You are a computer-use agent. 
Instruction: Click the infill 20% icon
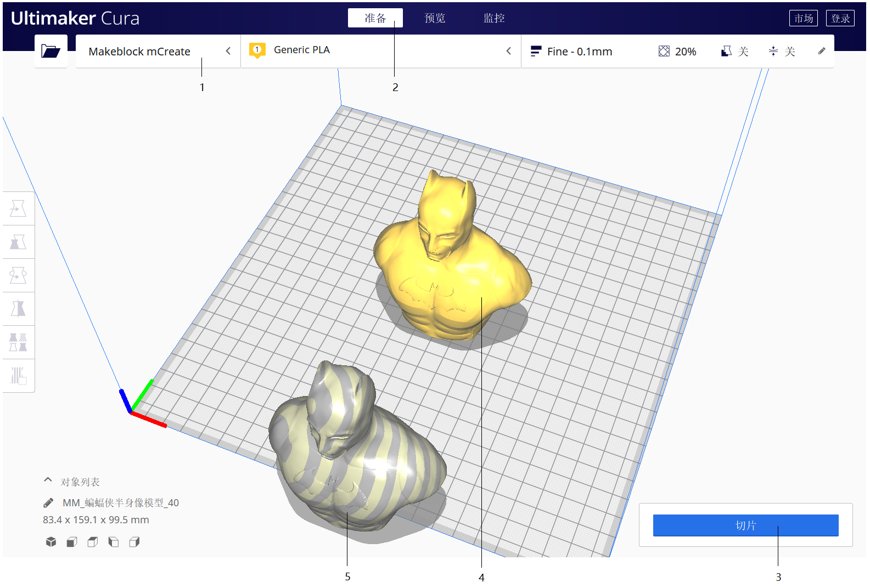pos(664,51)
